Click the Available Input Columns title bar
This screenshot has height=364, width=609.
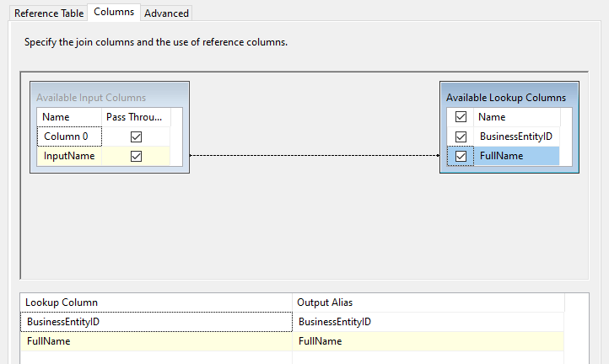point(110,95)
